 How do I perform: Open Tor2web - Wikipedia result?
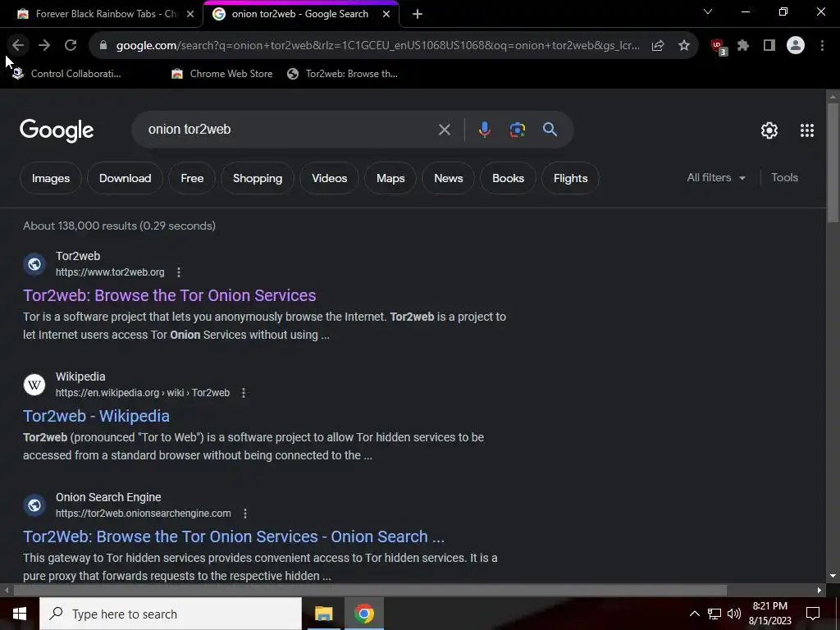97,416
